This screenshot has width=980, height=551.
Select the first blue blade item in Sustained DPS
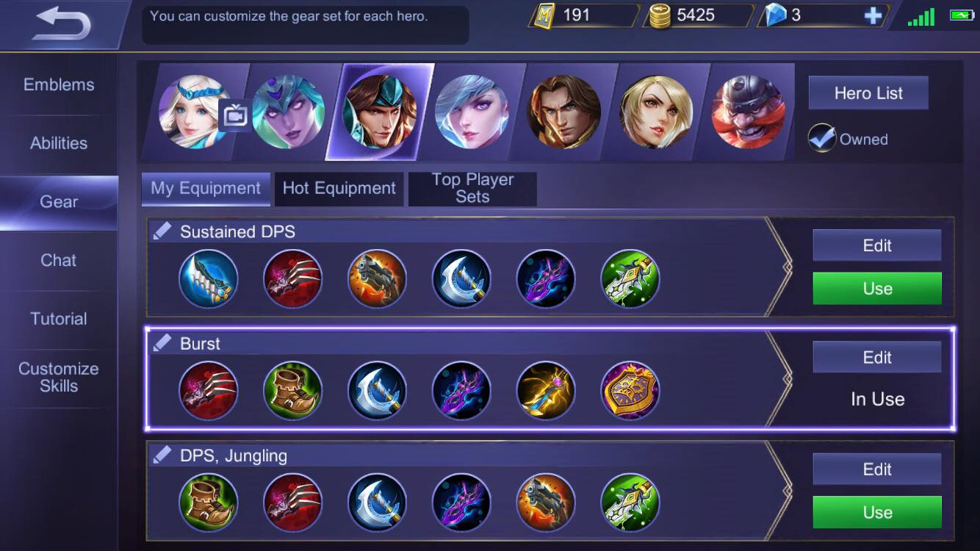pos(209,279)
